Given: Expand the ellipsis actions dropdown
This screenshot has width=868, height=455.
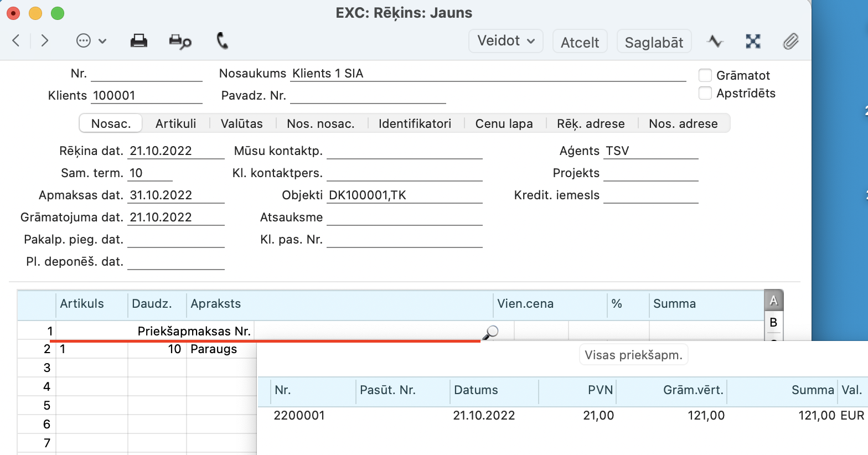Looking at the screenshot, I should coord(91,41).
